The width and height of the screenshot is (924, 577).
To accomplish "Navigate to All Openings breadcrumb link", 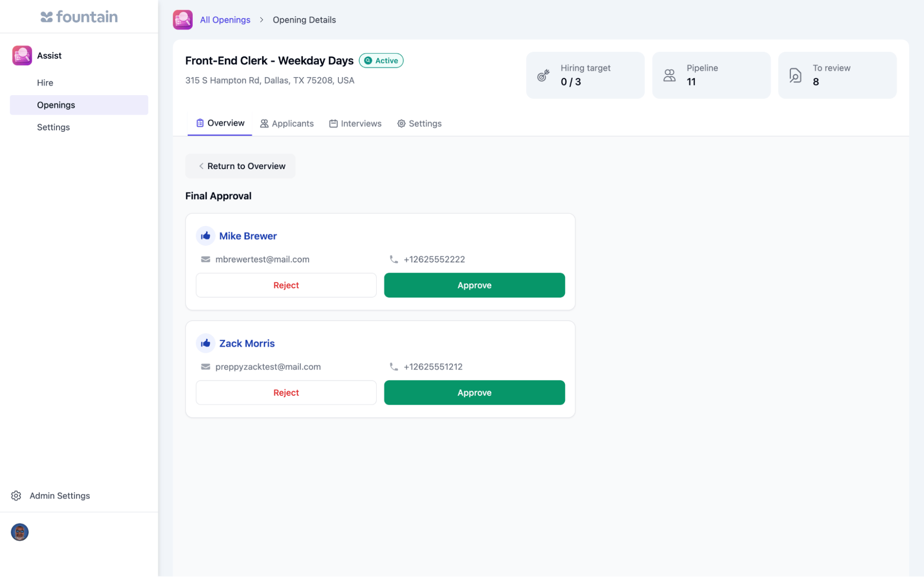I will click(x=225, y=20).
